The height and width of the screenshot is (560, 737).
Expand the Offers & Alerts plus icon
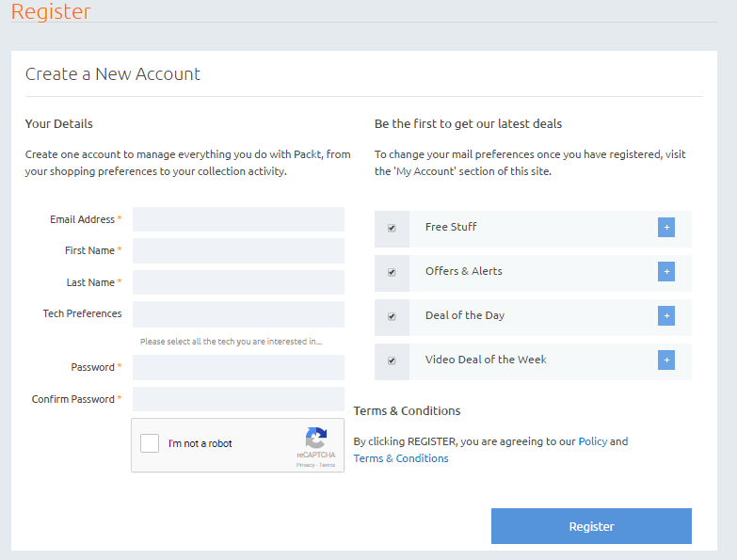666,271
